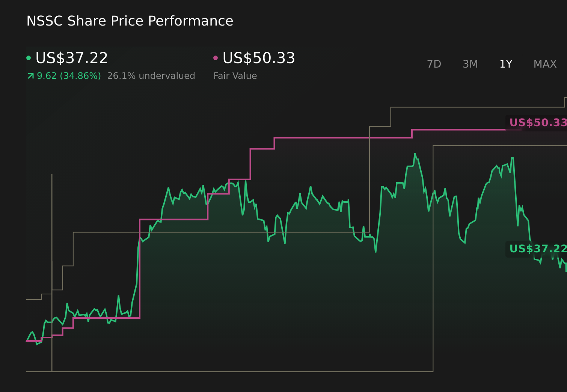
Task: Switch chart range to 7D
Action: click(x=434, y=64)
